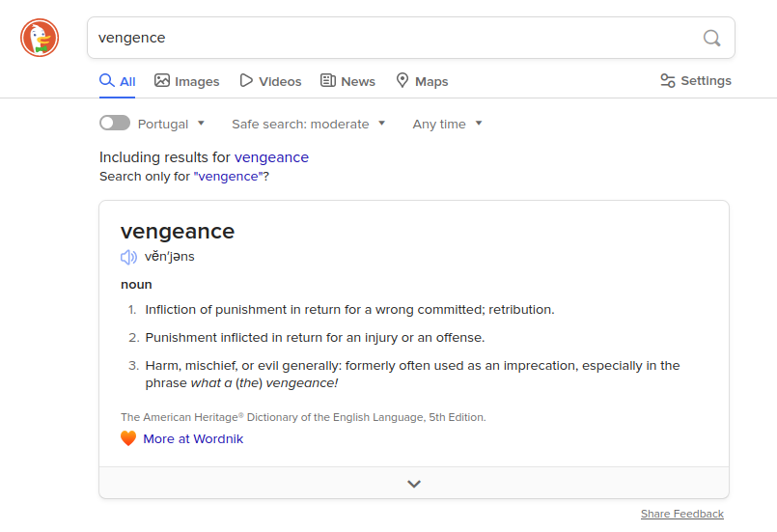The height and width of the screenshot is (532, 777).
Task: Open More at Wordnik link
Action: click(x=193, y=438)
